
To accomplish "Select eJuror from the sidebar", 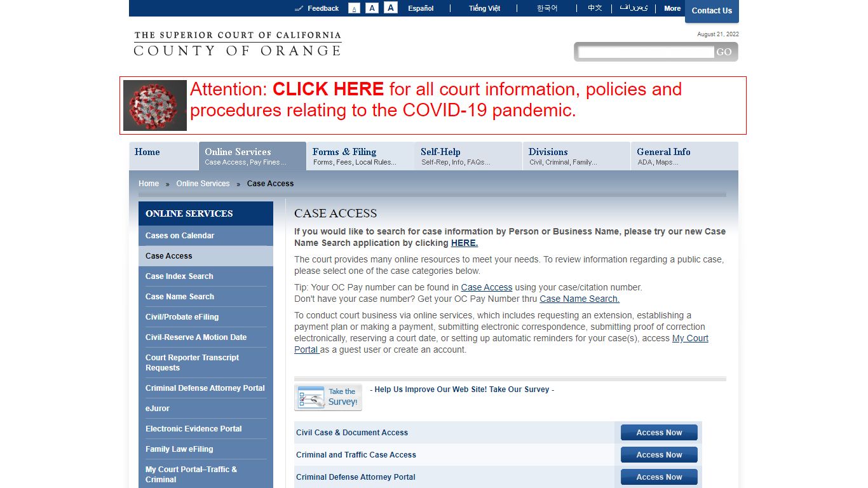I will click(157, 409).
